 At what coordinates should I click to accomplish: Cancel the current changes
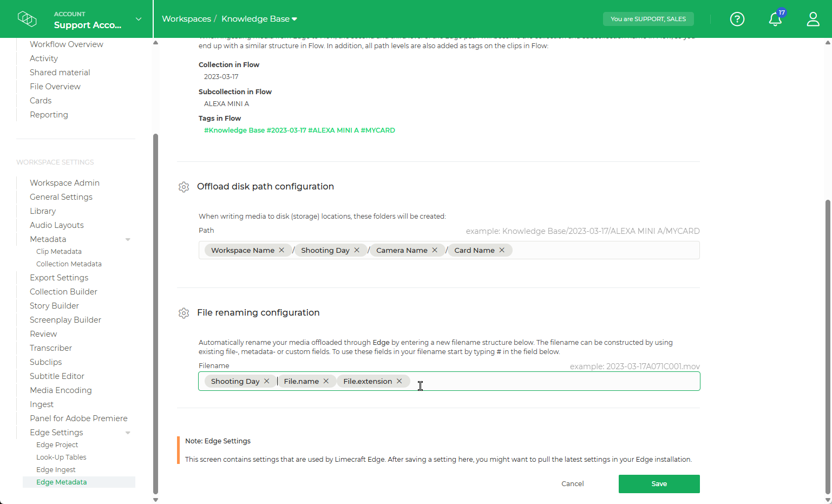click(x=572, y=483)
